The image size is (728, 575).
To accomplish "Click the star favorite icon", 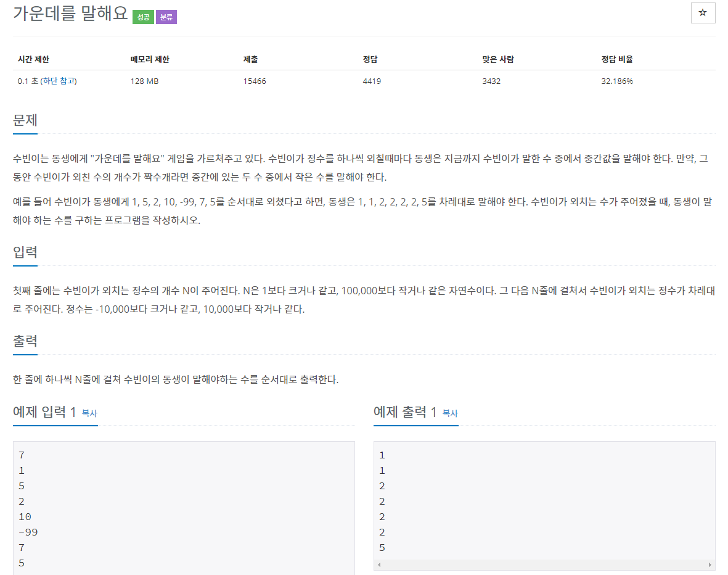I will (703, 13).
